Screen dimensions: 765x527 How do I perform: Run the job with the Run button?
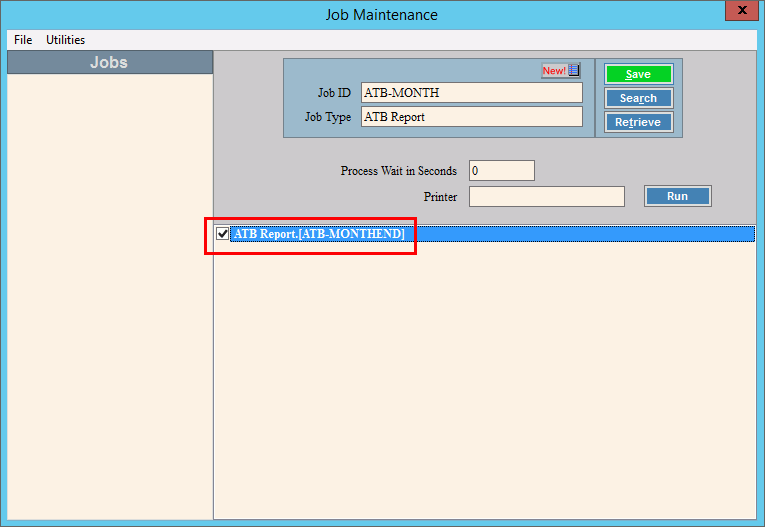click(x=677, y=196)
